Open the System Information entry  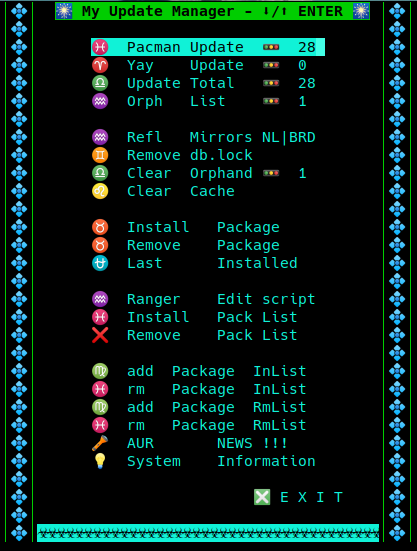pyautogui.click(x=204, y=461)
